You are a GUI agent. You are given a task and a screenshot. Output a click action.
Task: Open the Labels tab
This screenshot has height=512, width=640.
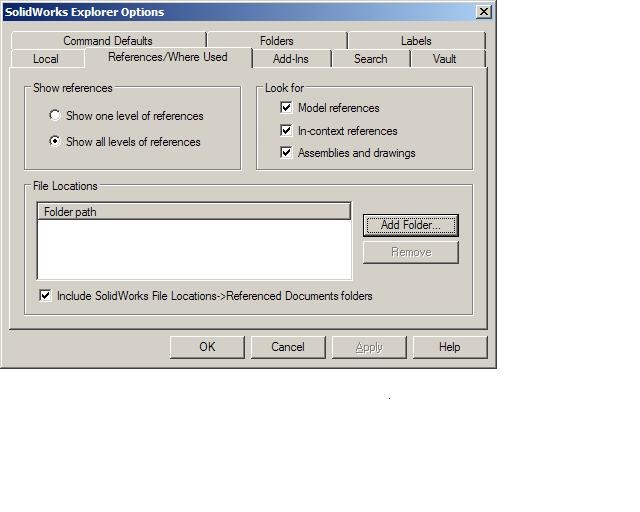416,41
